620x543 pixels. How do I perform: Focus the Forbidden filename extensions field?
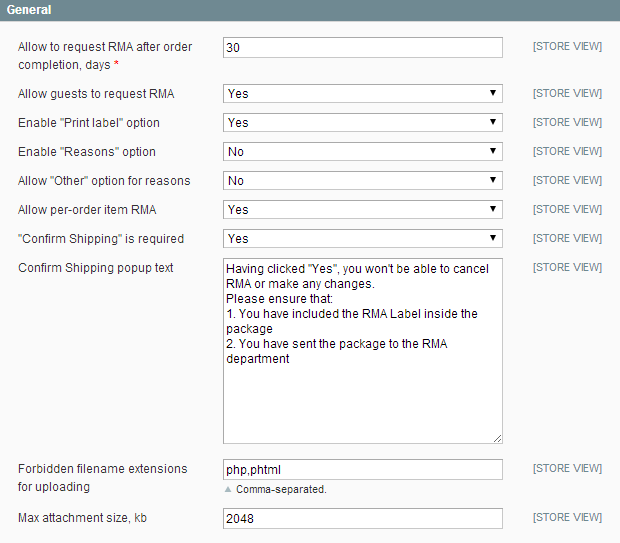pos(363,469)
